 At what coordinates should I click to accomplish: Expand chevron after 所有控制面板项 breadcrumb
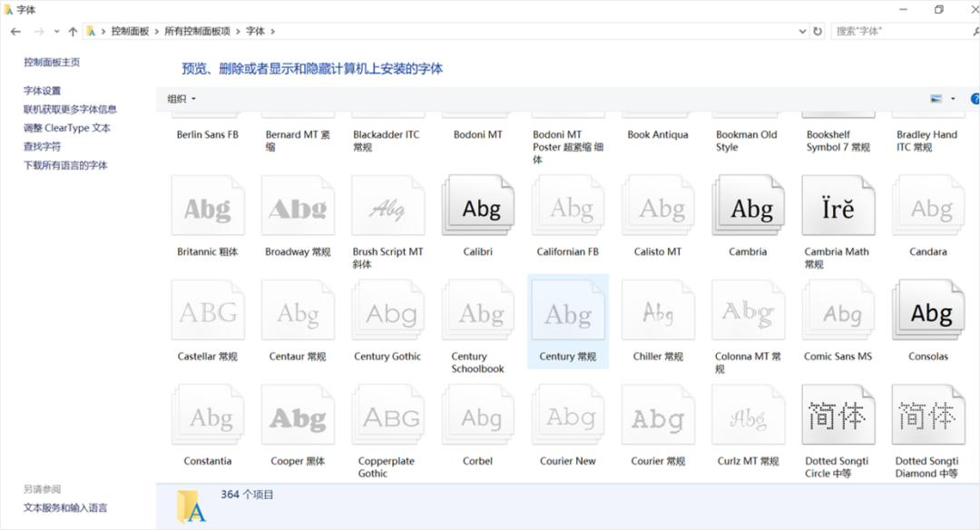pyautogui.click(x=238, y=31)
